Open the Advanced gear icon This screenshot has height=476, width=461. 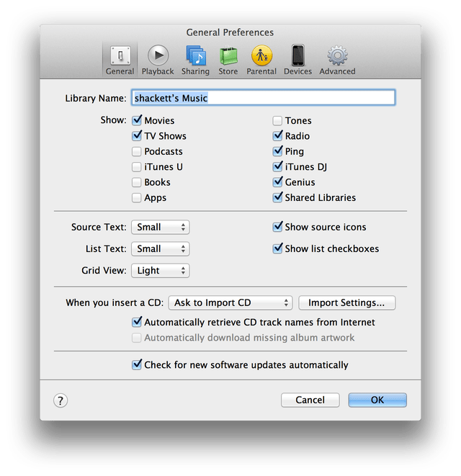tap(337, 55)
